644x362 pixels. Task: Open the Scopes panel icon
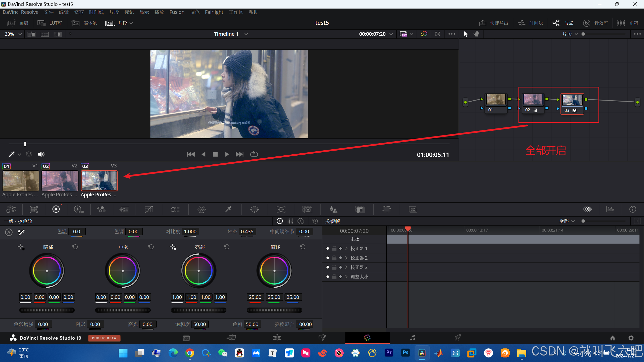pyautogui.click(x=610, y=209)
